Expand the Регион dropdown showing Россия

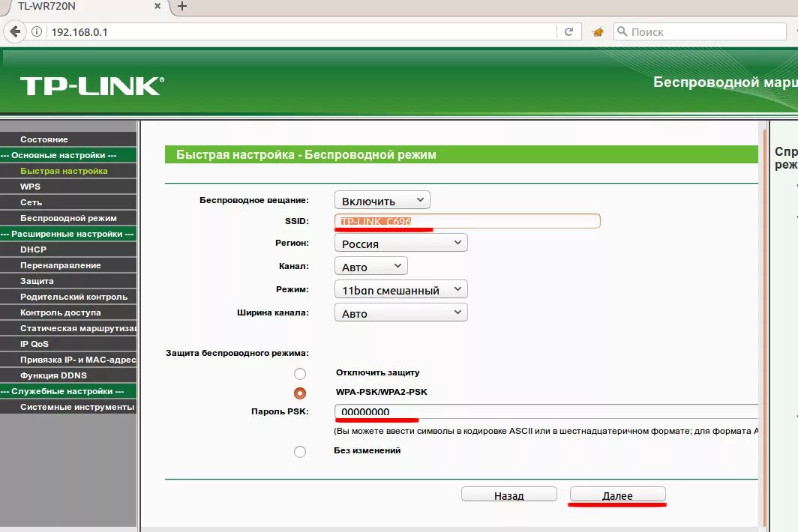point(401,243)
